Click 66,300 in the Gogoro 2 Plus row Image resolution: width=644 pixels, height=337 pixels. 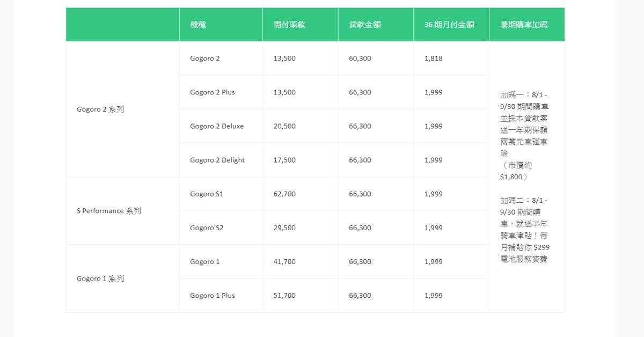coord(360,92)
